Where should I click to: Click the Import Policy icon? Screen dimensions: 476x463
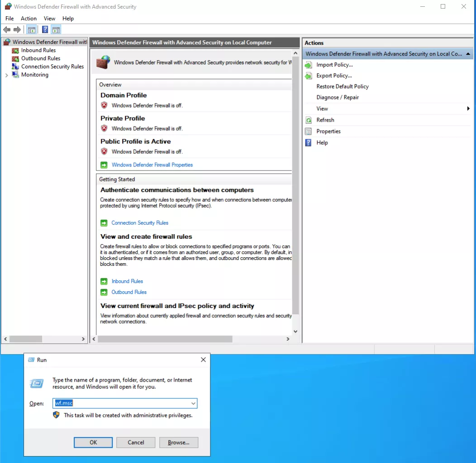coord(308,65)
